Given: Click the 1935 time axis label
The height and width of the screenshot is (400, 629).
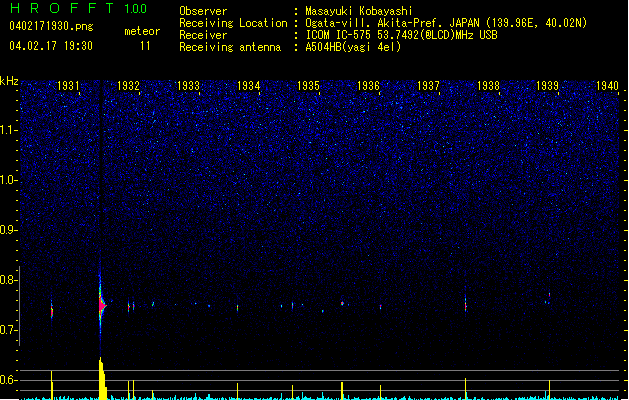Looking at the screenshot, I should [x=308, y=85].
